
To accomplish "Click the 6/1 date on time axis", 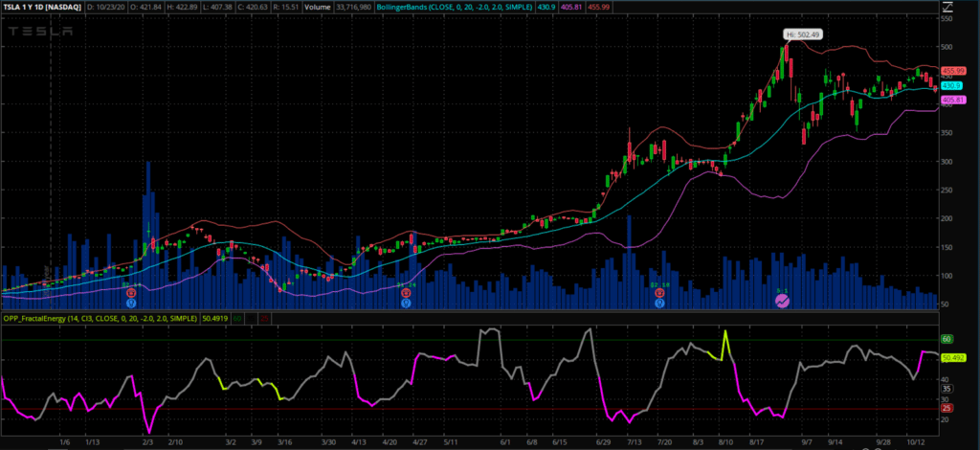I will point(505,442).
